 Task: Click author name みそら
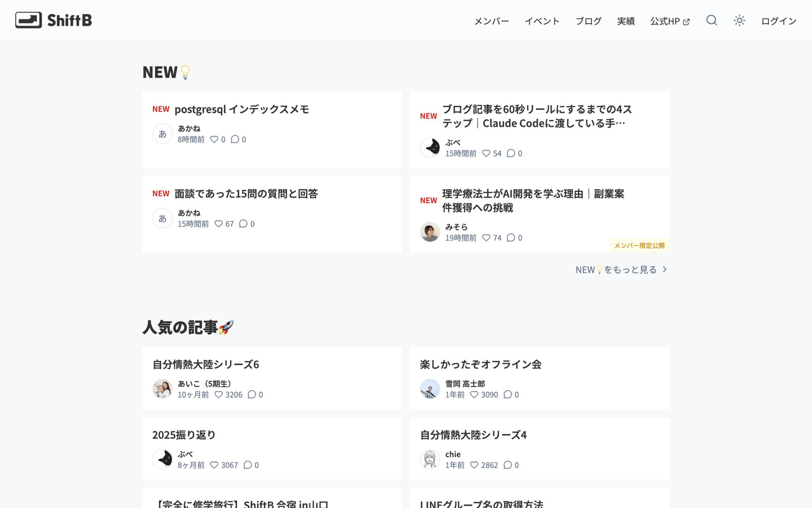point(456,227)
